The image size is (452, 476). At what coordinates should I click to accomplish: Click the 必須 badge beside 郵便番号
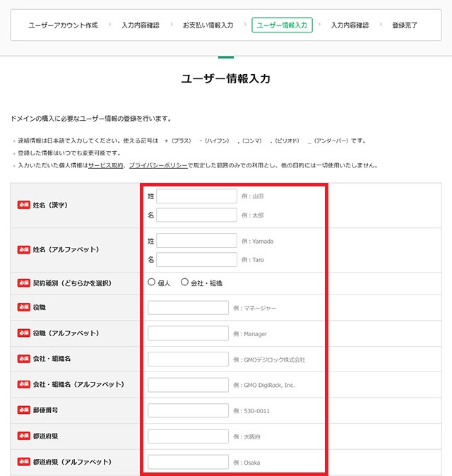[x=24, y=410]
